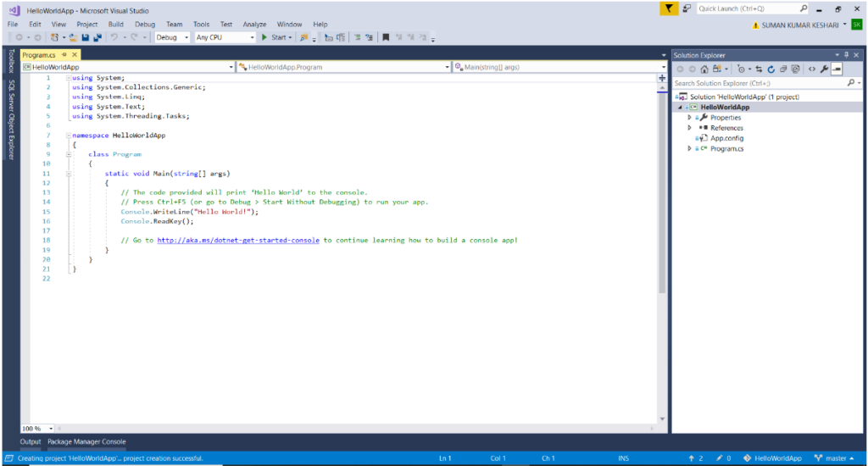
Task: Click the Pending Changes Filter clock icon
Action: pos(741,69)
